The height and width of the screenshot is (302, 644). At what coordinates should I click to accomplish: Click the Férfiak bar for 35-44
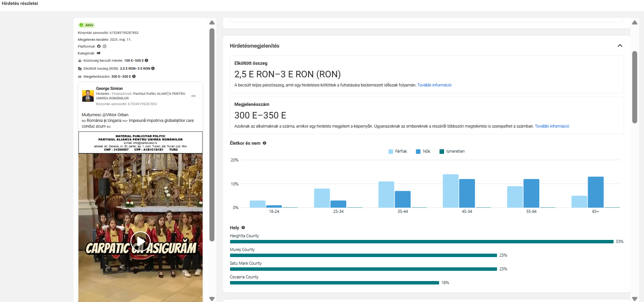click(386, 195)
